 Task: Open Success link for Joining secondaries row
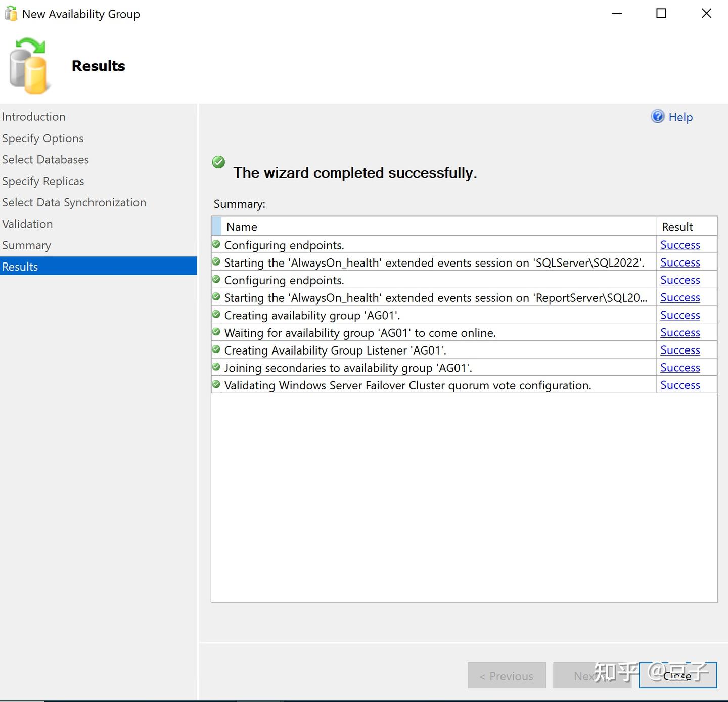(x=680, y=368)
